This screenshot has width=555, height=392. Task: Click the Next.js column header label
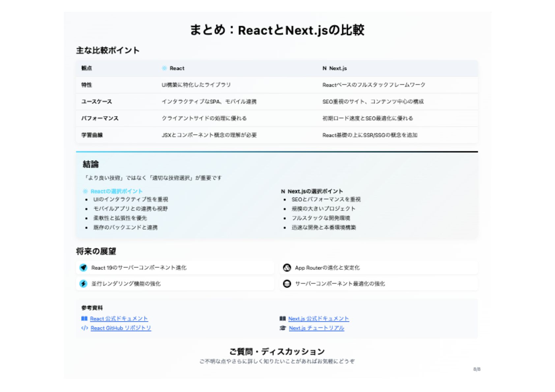point(338,68)
